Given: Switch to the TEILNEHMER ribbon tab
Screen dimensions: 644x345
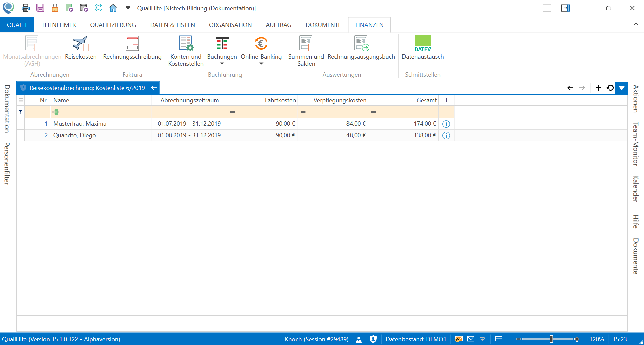Looking at the screenshot, I should click(x=59, y=25).
